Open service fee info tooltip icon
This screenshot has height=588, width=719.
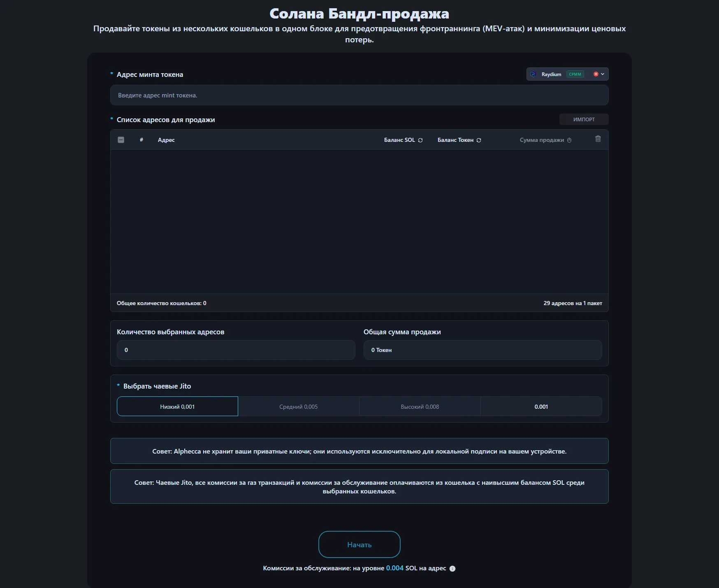452,569
